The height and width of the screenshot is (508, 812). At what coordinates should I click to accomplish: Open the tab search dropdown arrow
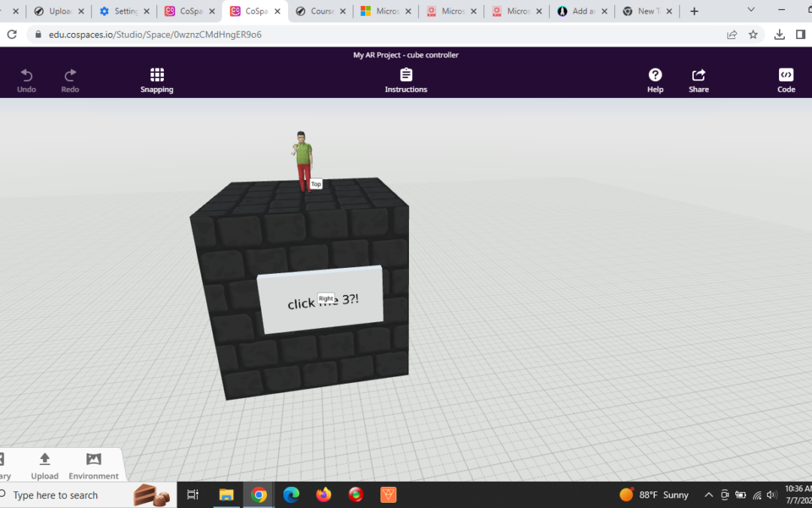click(x=751, y=9)
